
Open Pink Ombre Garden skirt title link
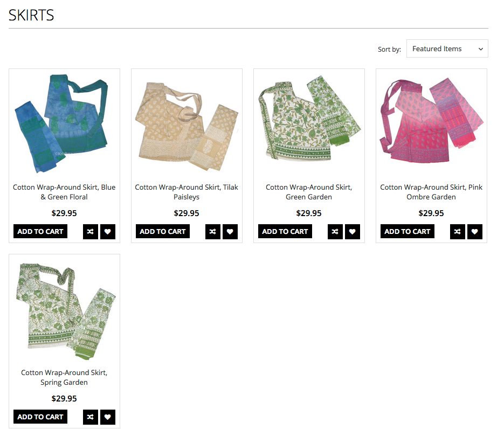pyautogui.click(x=431, y=192)
